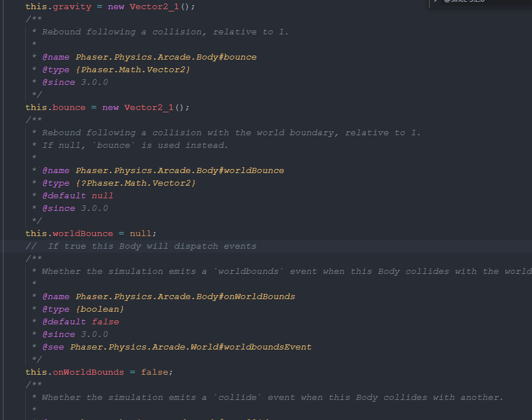Click the '@default false' doc tag
This screenshot has width=532, height=420.
[81, 321]
